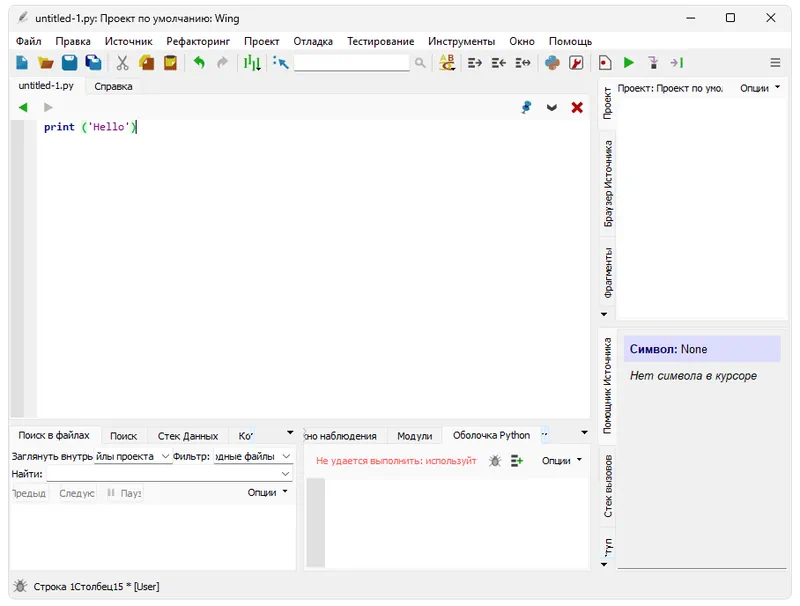Click the green bars source index icon
800x606 pixels.
click(x=252, y=63)
